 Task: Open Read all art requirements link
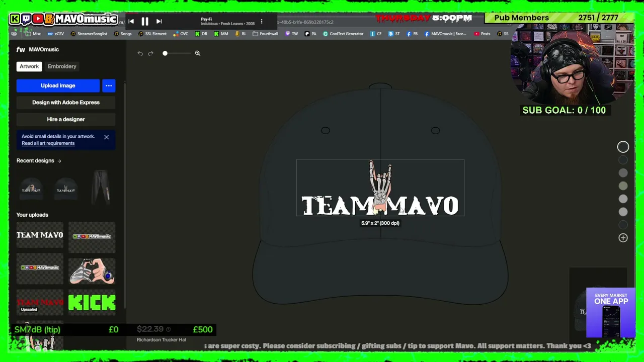click(48, 143)
